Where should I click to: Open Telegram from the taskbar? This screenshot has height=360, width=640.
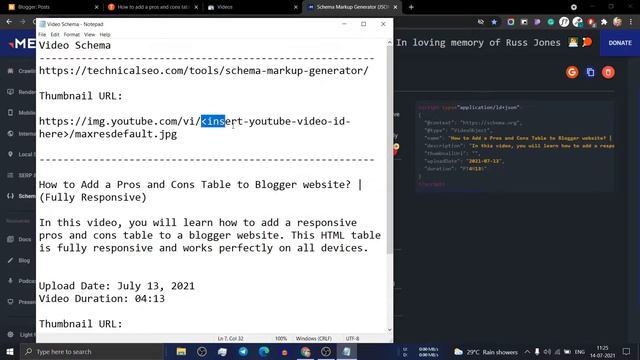click(243, 351)
